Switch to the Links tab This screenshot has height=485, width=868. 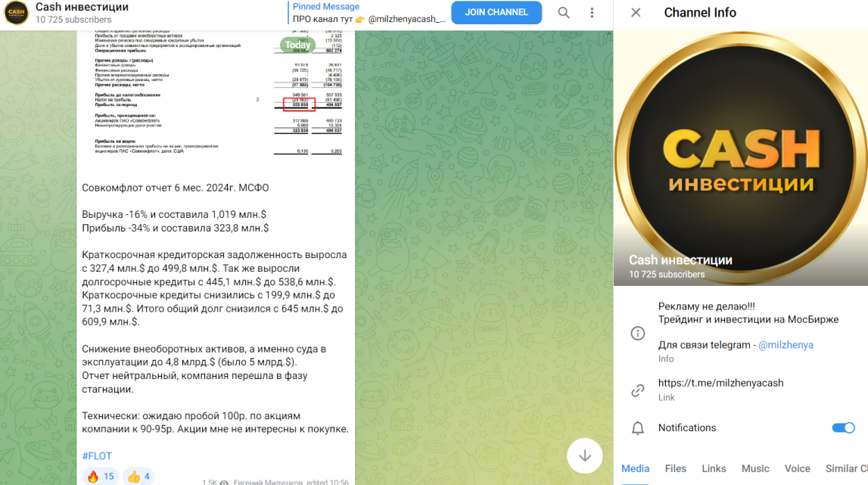tap(714, 468)
